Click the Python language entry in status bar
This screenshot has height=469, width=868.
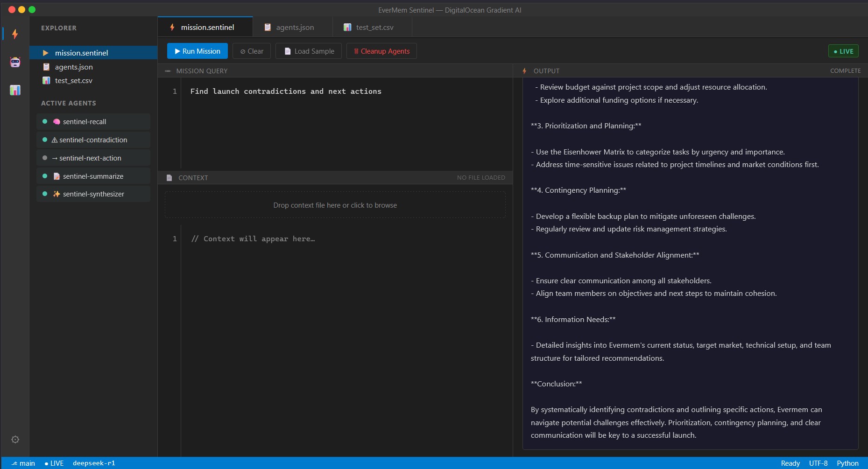(848, 463)
